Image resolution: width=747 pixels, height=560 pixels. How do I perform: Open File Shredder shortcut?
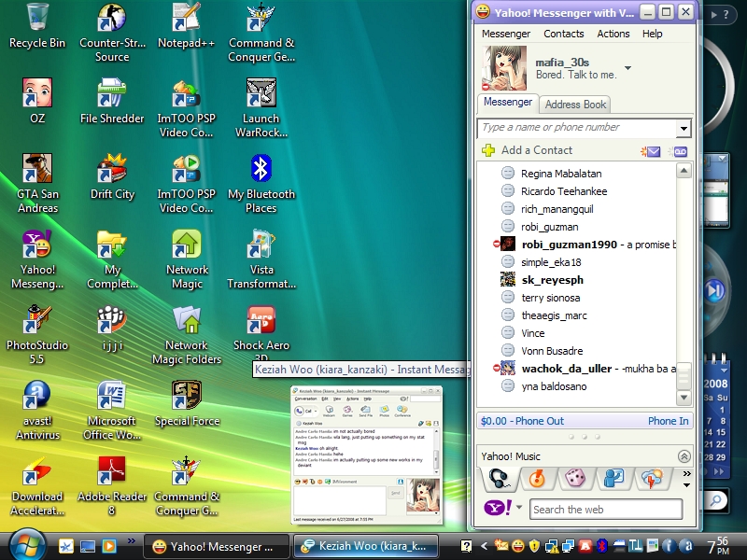tap(112, 94)
